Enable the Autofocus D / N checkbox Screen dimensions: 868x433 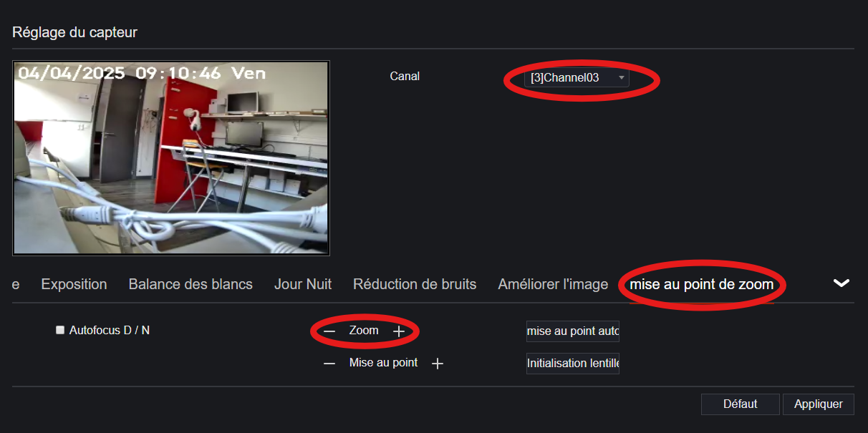tap(60, 330)
